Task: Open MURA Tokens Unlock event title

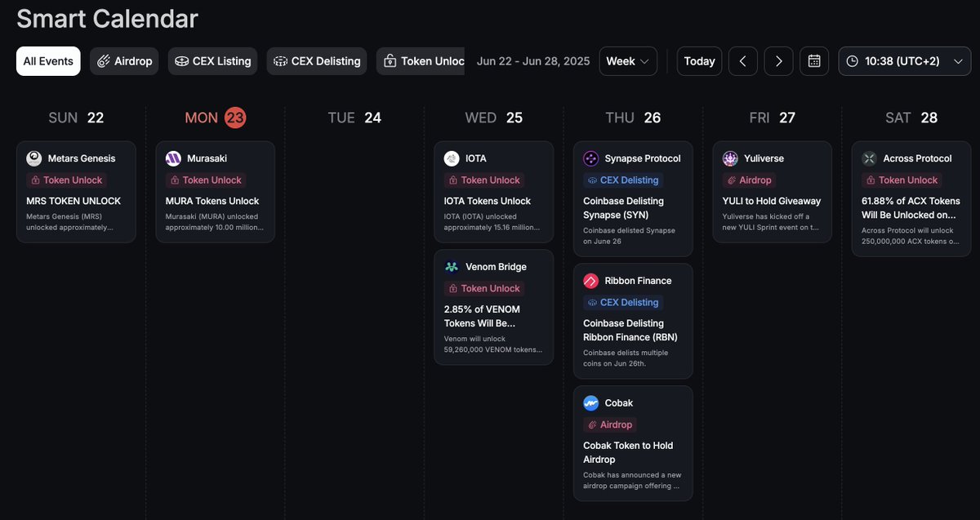Action: click(212, 201)
